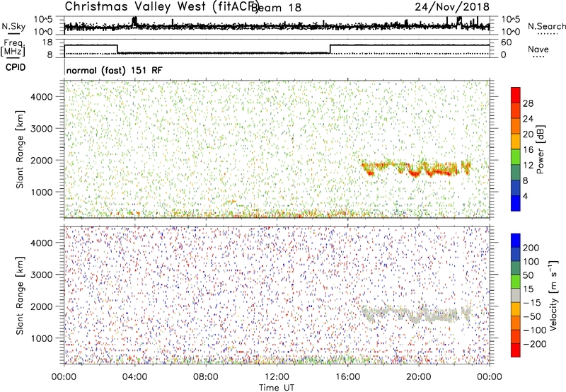The width and height of the screenshot is (566, 392).
Task: Click the 'Time UT' axis title
Action: pos(277,388)
